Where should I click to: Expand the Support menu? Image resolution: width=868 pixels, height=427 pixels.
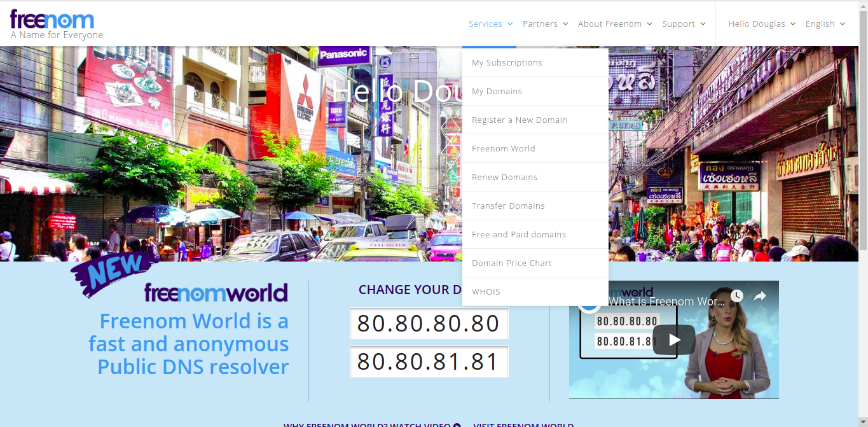tap(684, 24)
